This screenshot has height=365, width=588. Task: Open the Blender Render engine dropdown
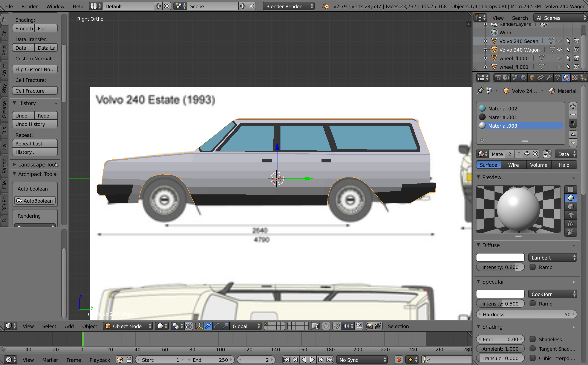[x=289, y=6]
